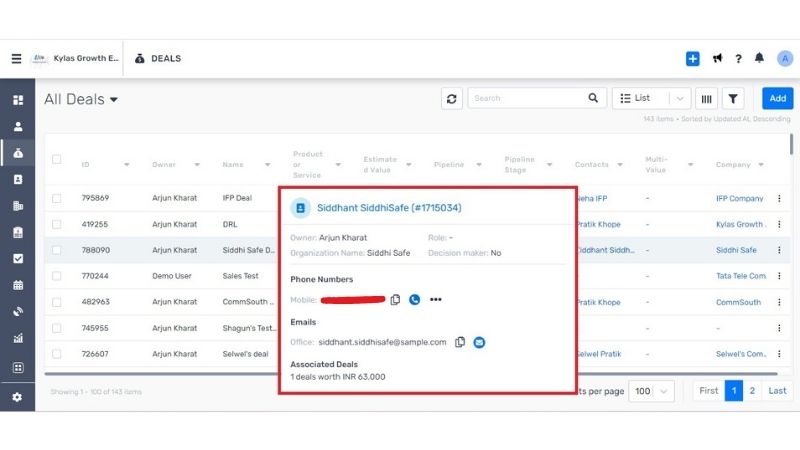The height and width of the screenshot is (450, 800).
Task: Click the blue Add button
Action: [777, 98]
